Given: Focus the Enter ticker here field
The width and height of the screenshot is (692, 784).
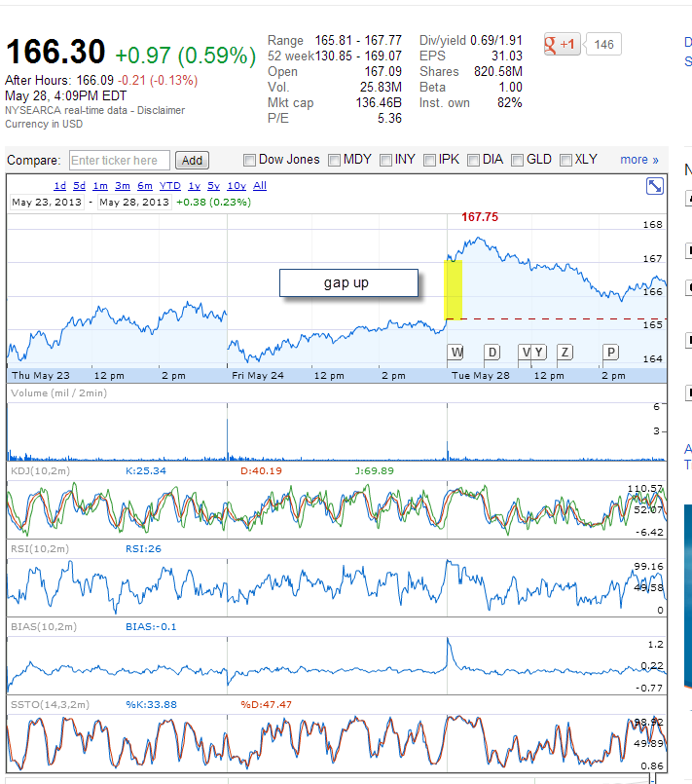Looking at the screenshot, I should coord(120,161).
